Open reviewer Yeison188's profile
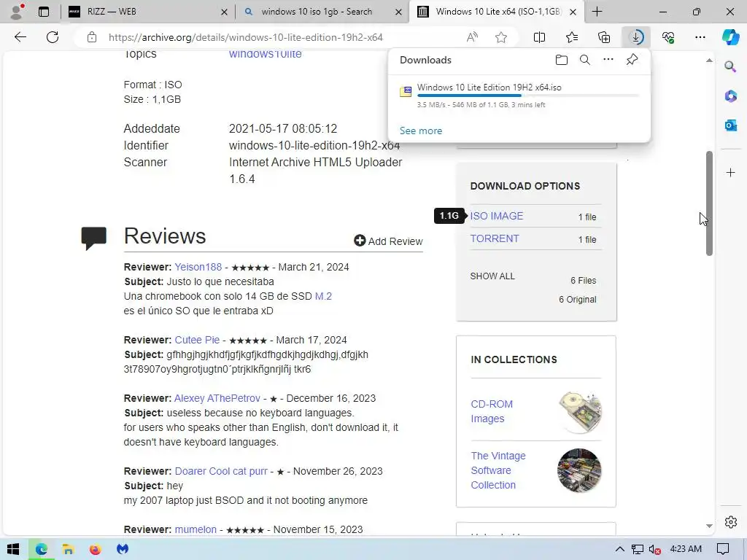747x560 pixels. (198, 267)
